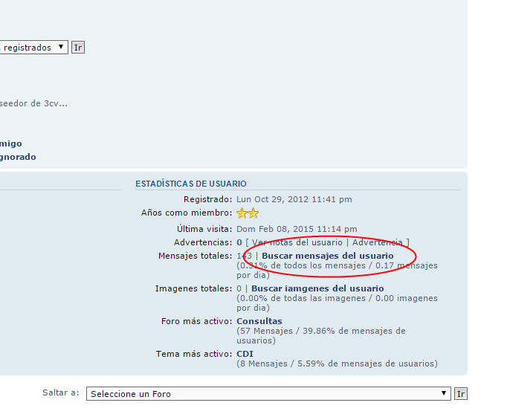The image size is (507, 420).
Task: Open 'Buscar mensajes del usuario' link
Action: click(327, 256)
